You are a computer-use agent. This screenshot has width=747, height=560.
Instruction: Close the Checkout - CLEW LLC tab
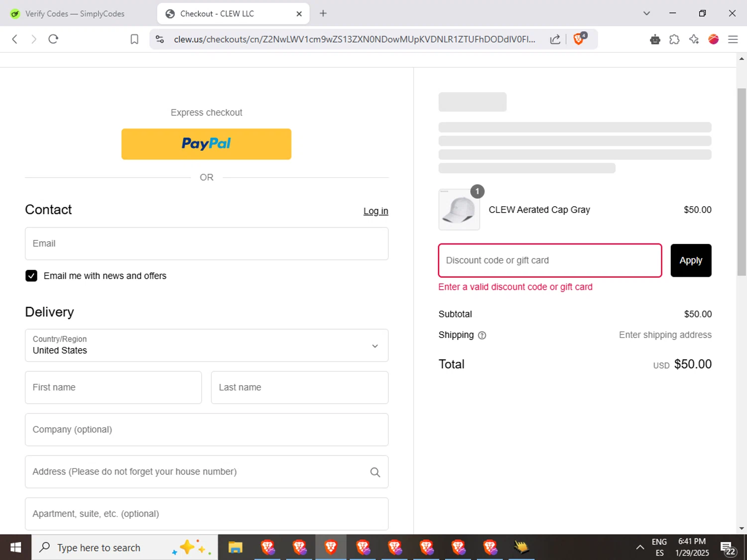299,14
